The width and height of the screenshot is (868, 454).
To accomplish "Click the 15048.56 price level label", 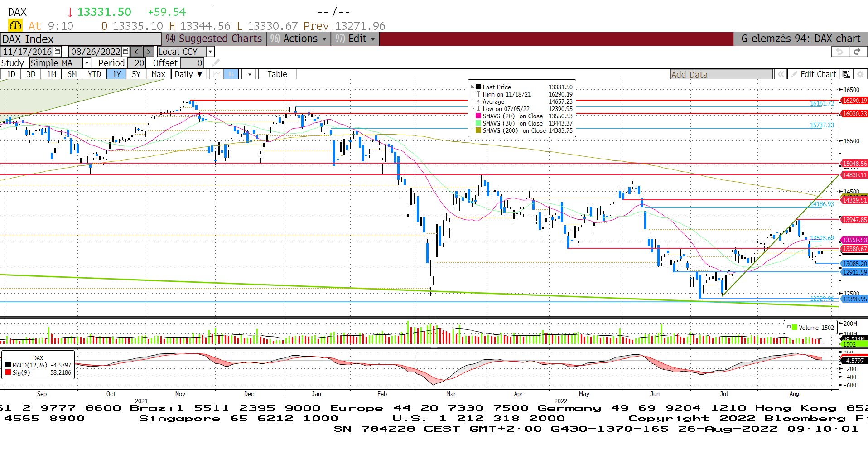I will click(x=854, y=164).
